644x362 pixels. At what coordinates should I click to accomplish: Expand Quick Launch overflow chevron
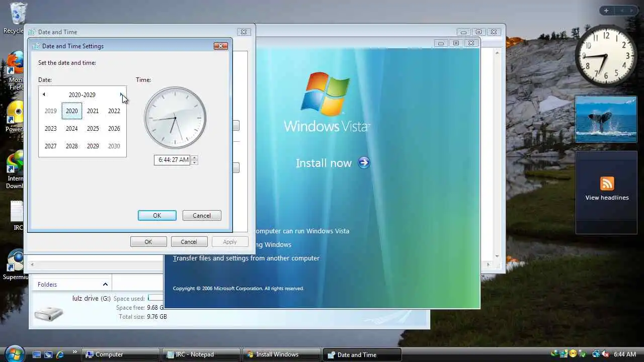pyautogui.click(x=75, y=352)
